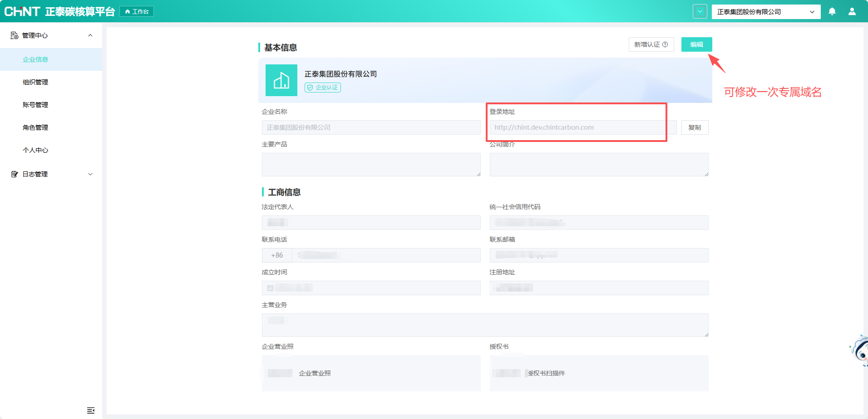Open the 正泰集团股份有限公司 company selector
868x419 pixels.
(x=766, y=12)
